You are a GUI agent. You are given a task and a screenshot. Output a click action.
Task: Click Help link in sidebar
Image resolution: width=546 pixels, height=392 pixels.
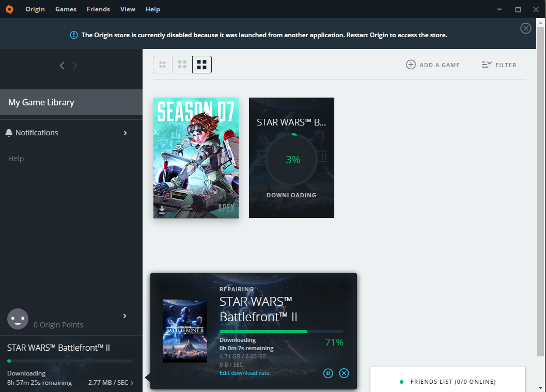[16, 159]
